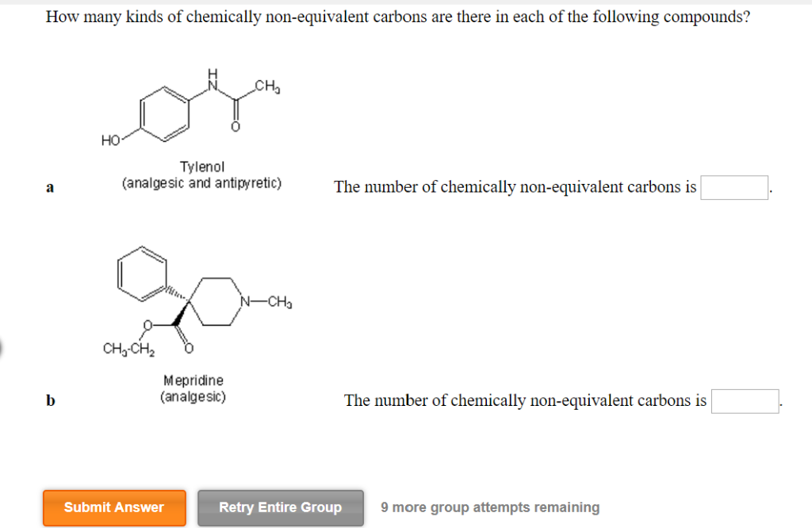Click the Tylenol structure diagram

(x=190, y=107)
